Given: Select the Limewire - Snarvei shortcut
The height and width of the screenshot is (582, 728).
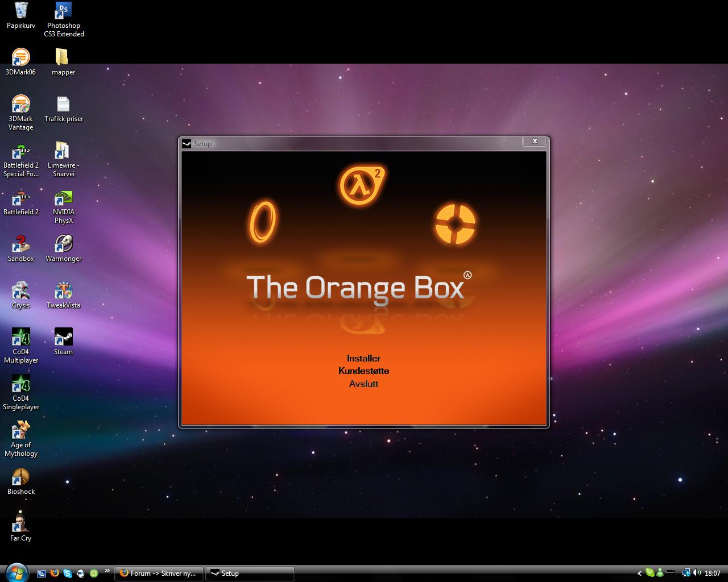Looking at the screenshot, I should pos(63,159).
